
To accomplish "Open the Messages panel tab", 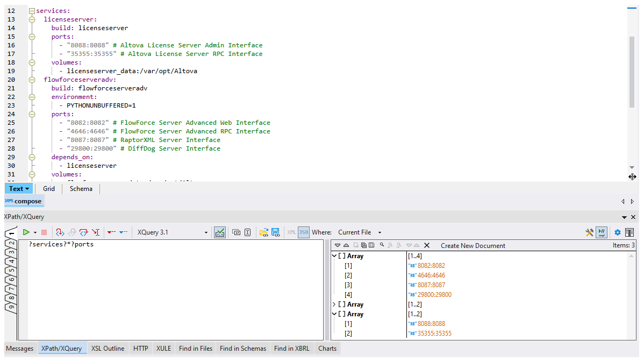I will (x=19, y=348).
